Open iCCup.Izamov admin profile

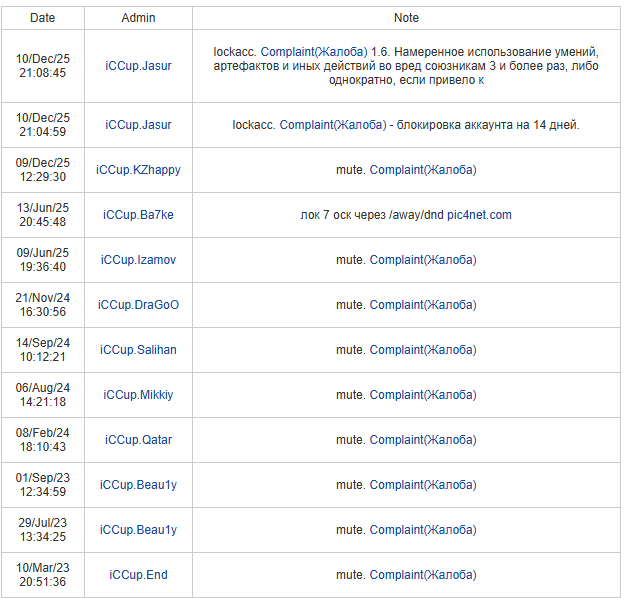138,260
